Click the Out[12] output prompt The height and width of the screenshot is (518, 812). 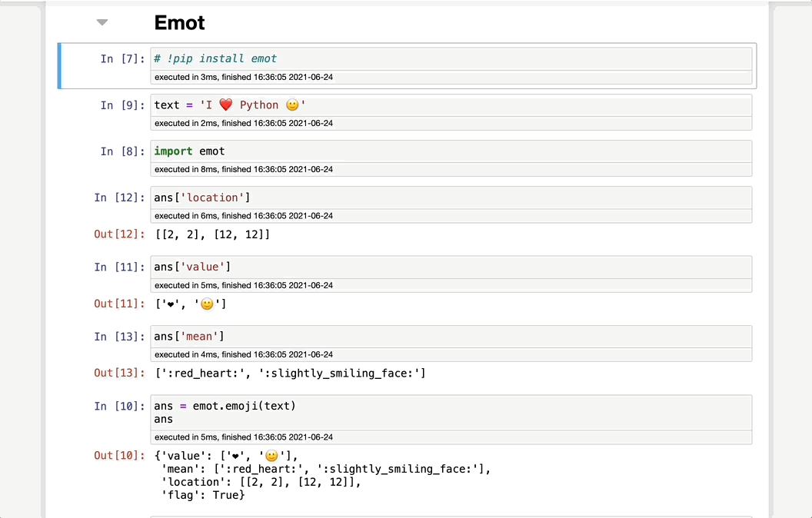(119, 234)
